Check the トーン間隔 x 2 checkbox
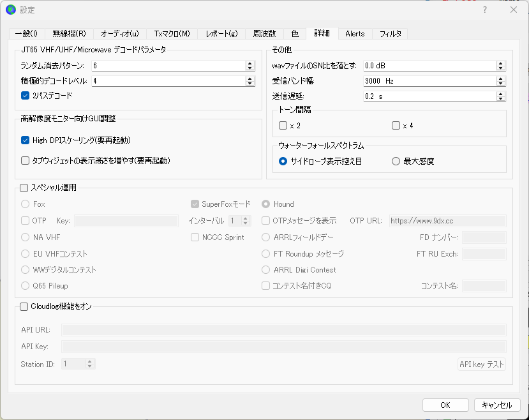The height and width of the screenshot is (420, 529). (283, 126)
